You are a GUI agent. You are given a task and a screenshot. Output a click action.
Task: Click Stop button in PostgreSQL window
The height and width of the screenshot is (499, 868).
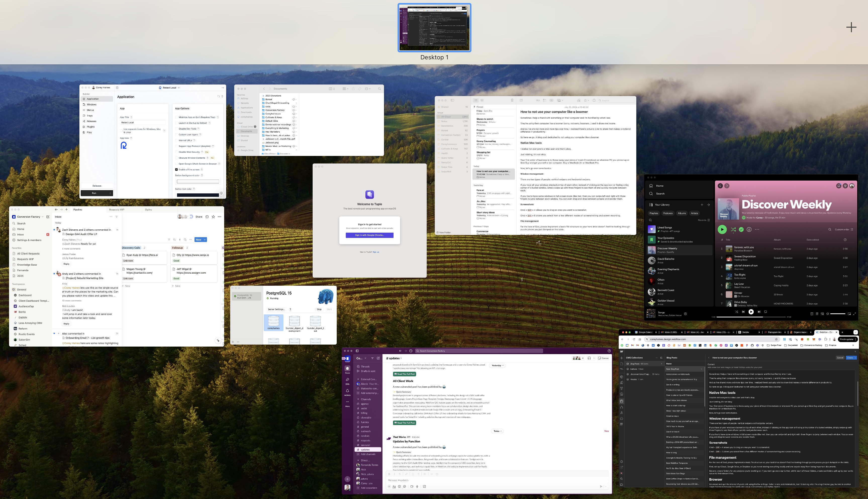click(319, 309)
